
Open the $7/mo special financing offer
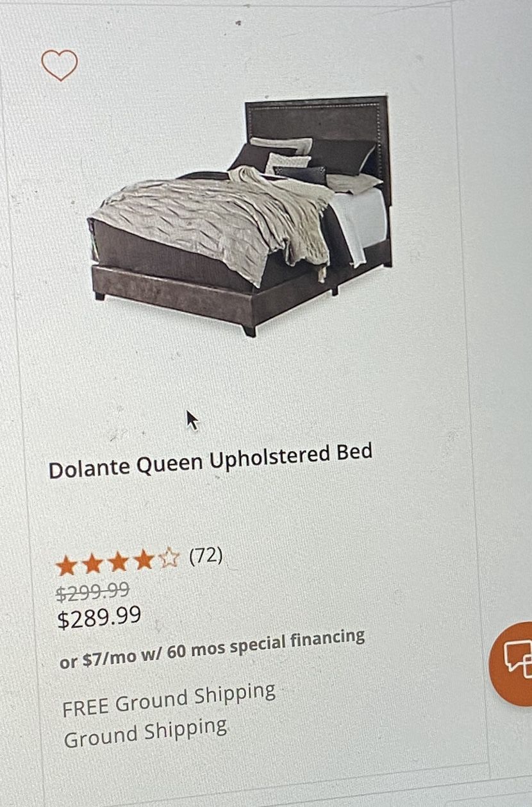pyautogui.click(x=212, y=649)
